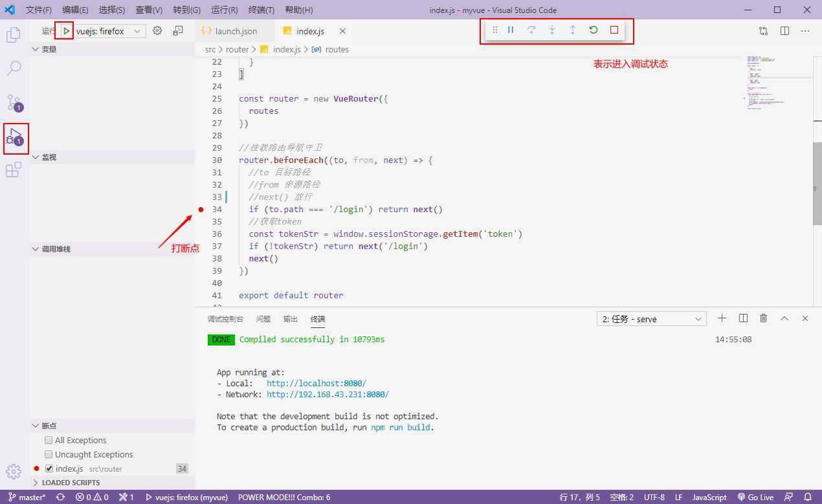
Task: Open the Run and Debug sidebar view
Action: (14, 137)
